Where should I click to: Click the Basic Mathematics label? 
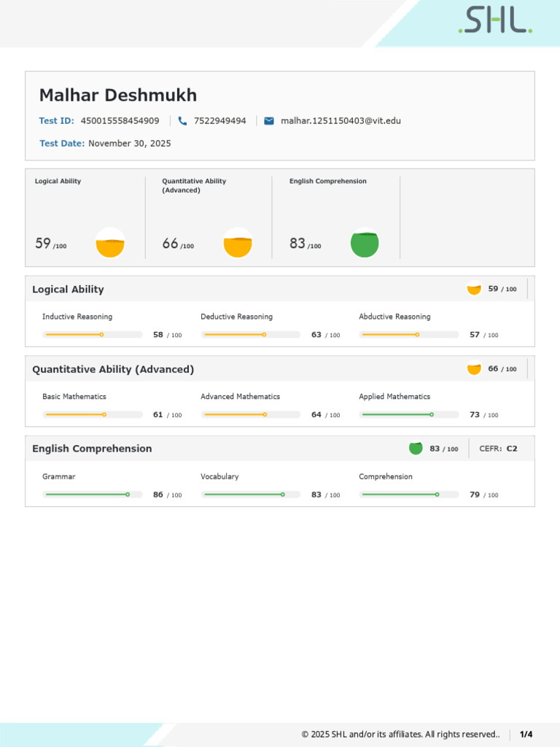point(74,396)
